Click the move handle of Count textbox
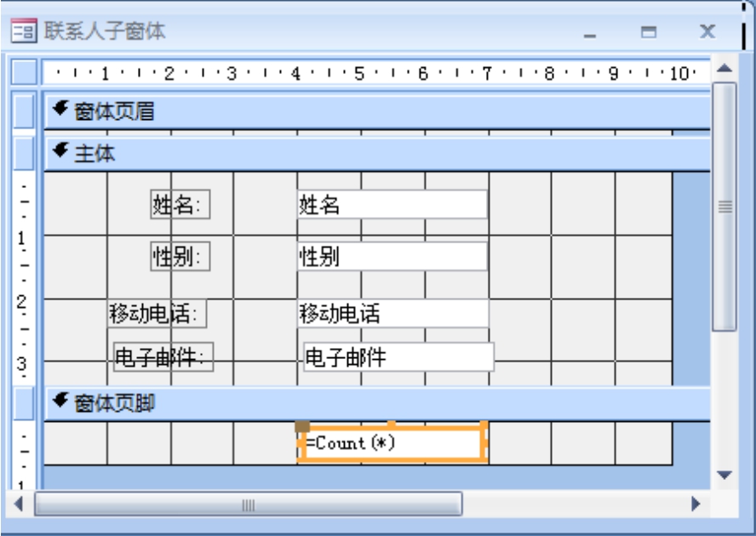 pyautogui.click(x=301, y=425)
